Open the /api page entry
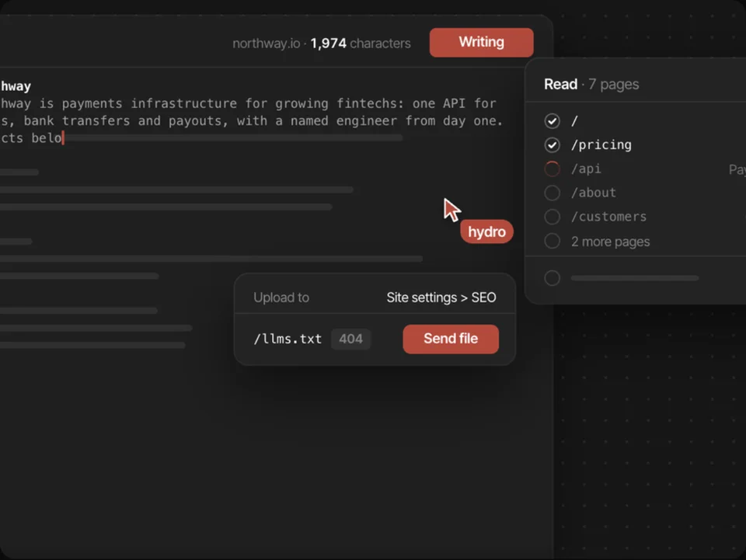The image size is (746, 560). (586, 169)
